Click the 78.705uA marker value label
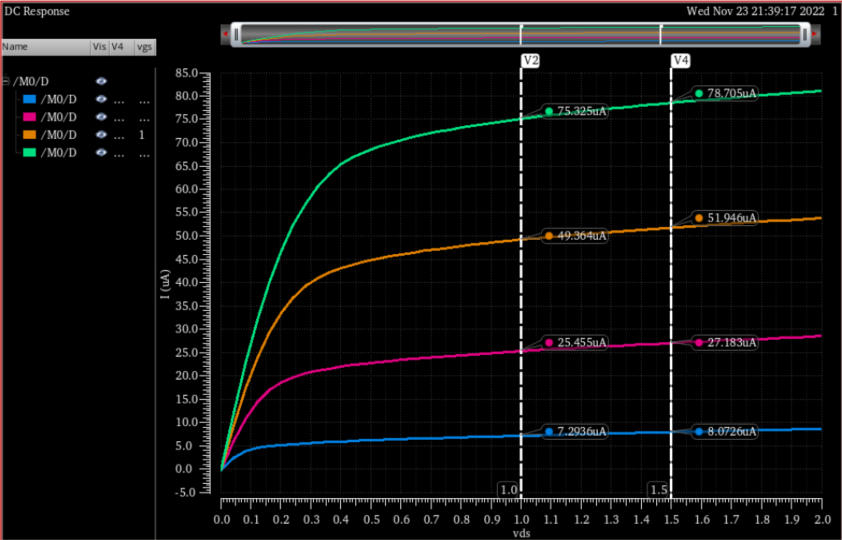 tap(732, 93)
